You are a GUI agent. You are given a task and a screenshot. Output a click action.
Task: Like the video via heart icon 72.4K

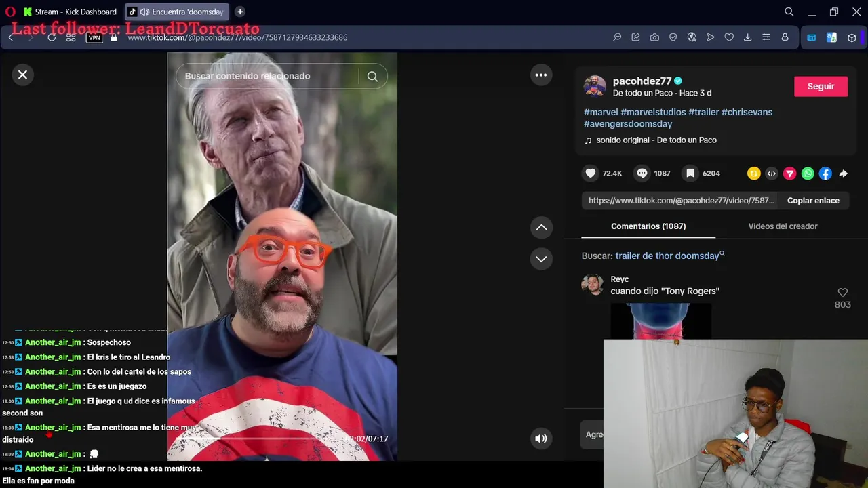coord(591,174)
